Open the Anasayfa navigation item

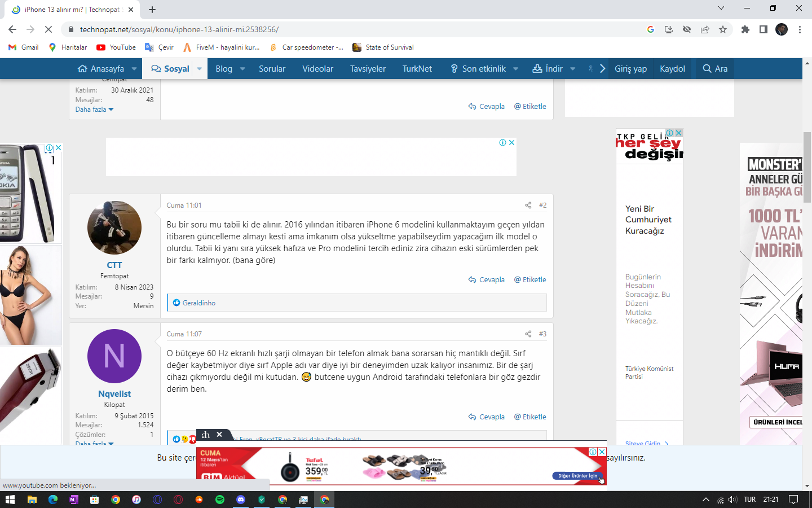(101, 69)
